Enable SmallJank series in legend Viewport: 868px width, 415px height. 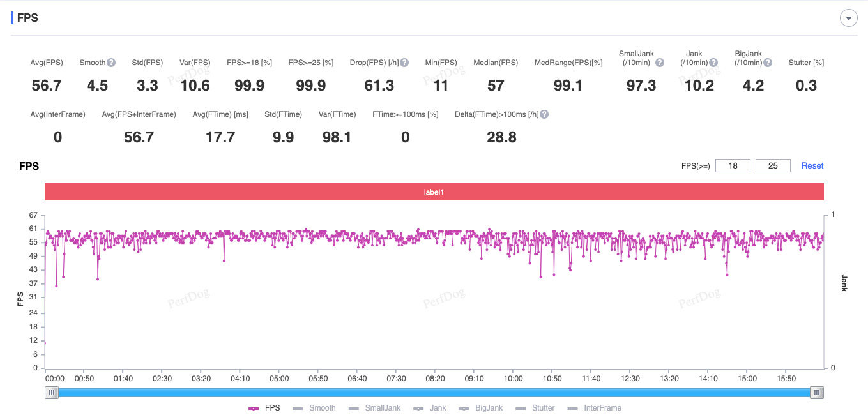[374, 408]
